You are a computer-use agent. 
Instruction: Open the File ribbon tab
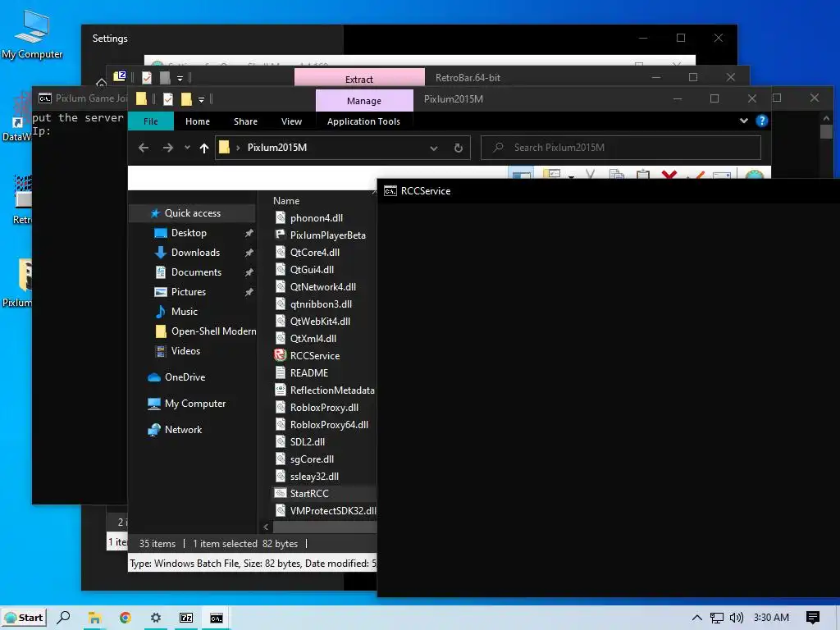coord(151,121)
